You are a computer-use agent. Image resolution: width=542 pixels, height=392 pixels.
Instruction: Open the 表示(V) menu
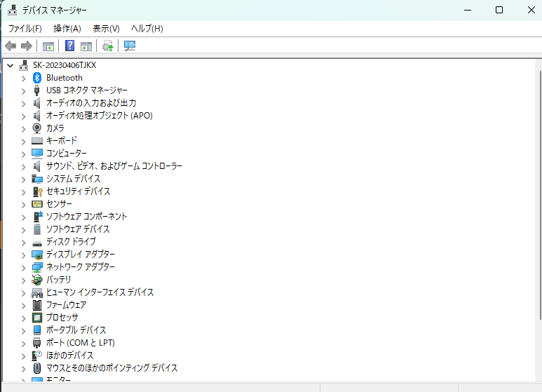[106, 28]
